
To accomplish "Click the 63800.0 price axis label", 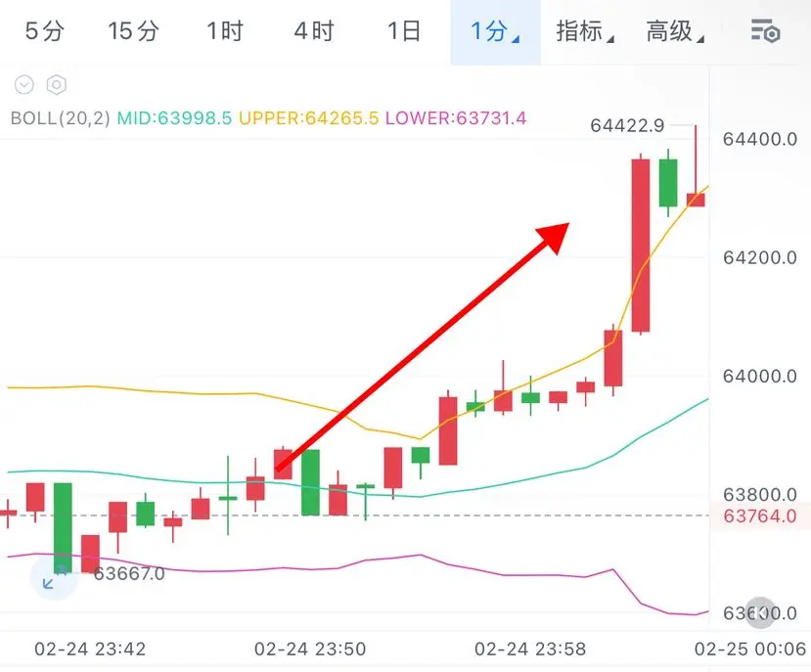I will tap(760, 495).
